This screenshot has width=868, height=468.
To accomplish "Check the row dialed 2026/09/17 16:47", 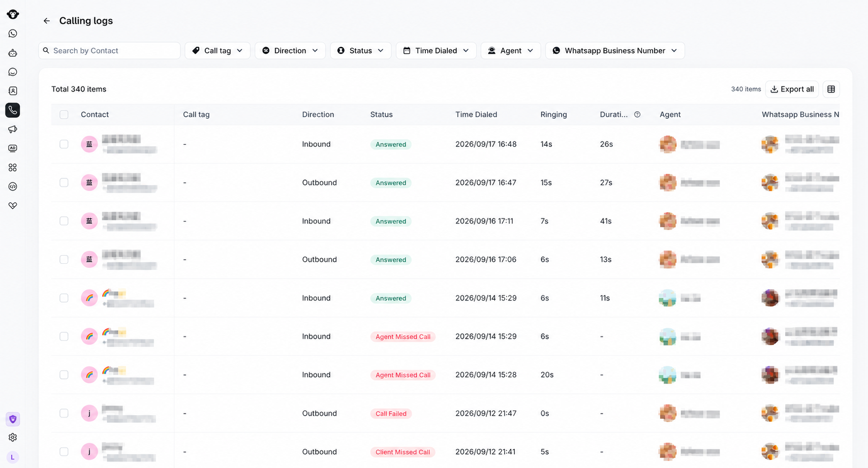I will (64, 182).
